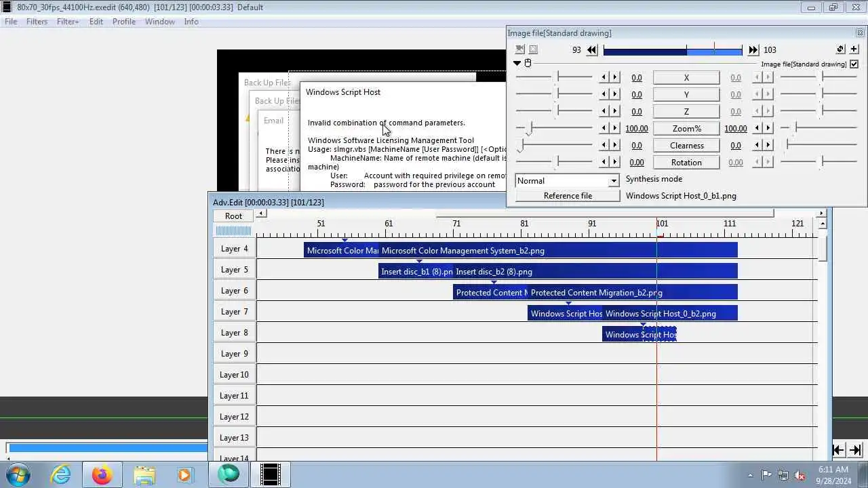Viewport: 868px width, 488px height.
Task: Open the Profile menu
Action: point(124,22)
